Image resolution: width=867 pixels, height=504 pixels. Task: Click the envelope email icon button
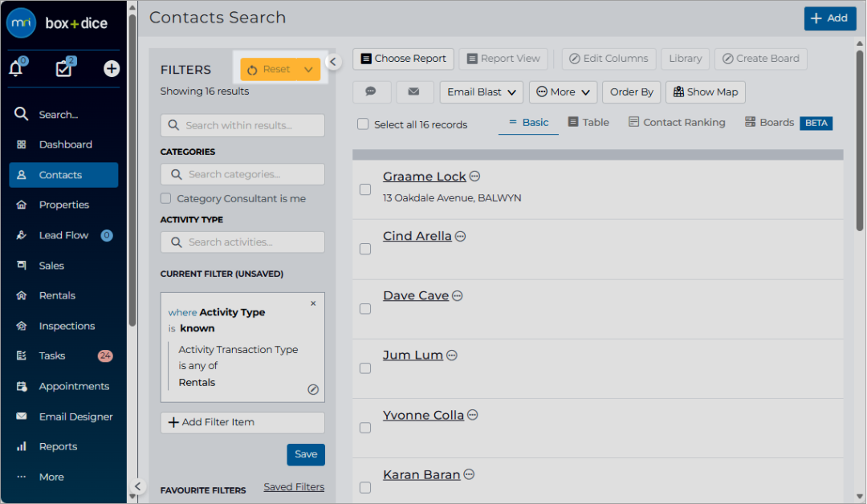click(413, 91)
